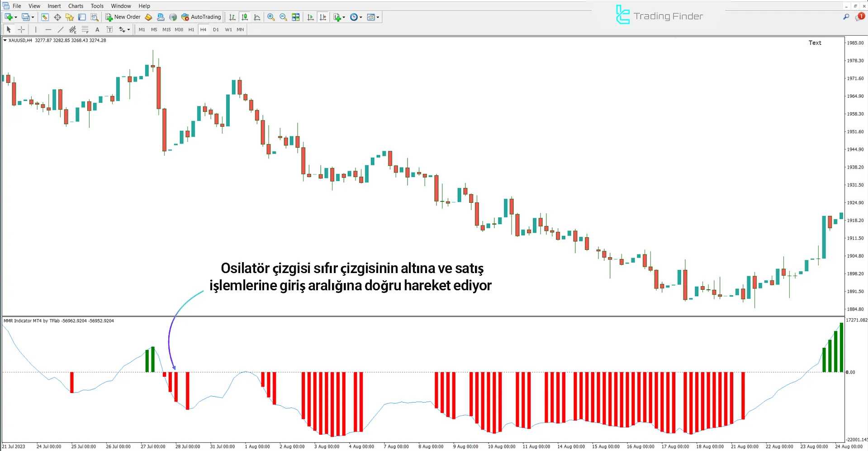This screenshot has height=451, width=868.
Task: Toggle the candlestick chart view
Action: [244, 17]
